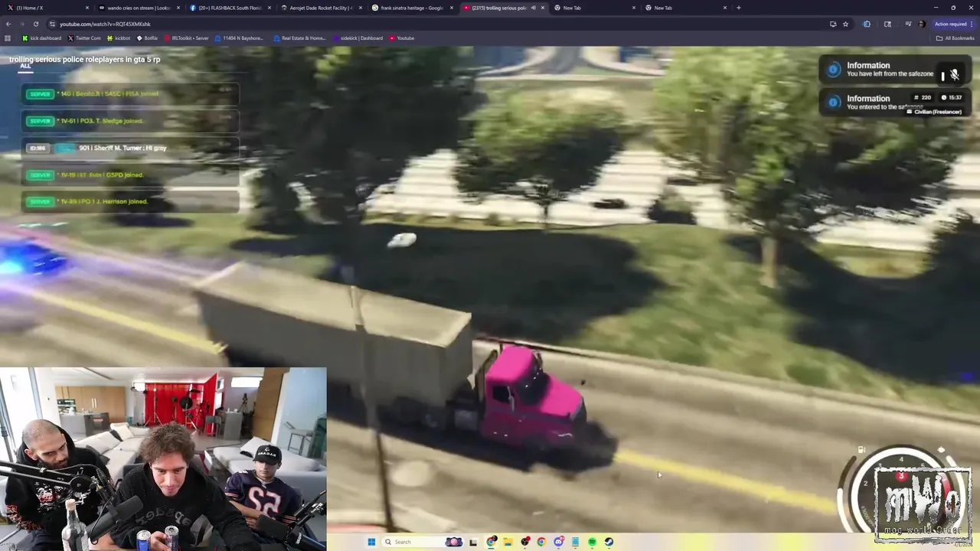Screen dimensions: 980x551
Task: Open a new browser tab with plus
Action: coord(738,8)
